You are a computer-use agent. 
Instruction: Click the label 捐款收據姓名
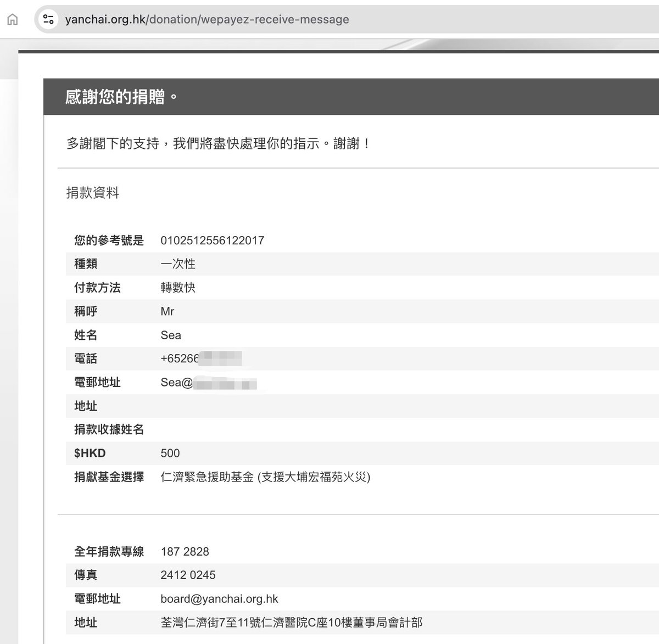click(109, 429)
